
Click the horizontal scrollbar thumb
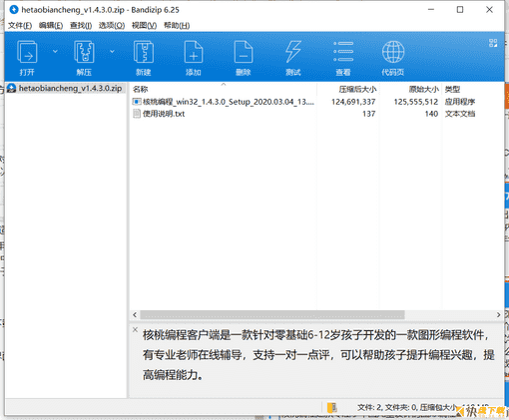pos(272,314)
